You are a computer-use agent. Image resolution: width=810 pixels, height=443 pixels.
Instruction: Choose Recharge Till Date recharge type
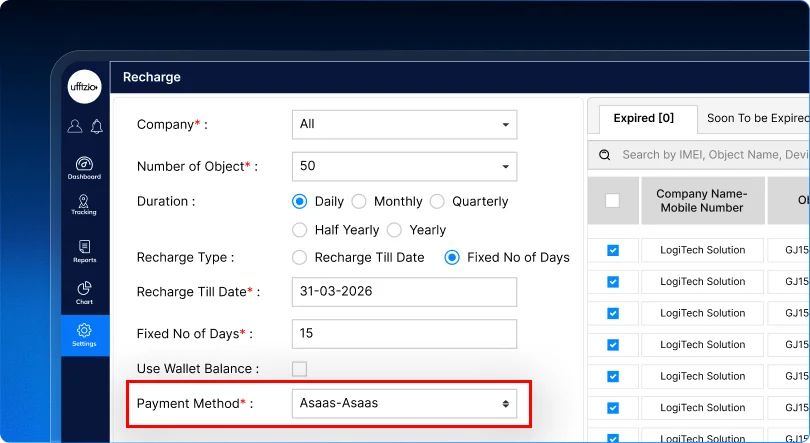pyautogui.click(x=300, y=257)
